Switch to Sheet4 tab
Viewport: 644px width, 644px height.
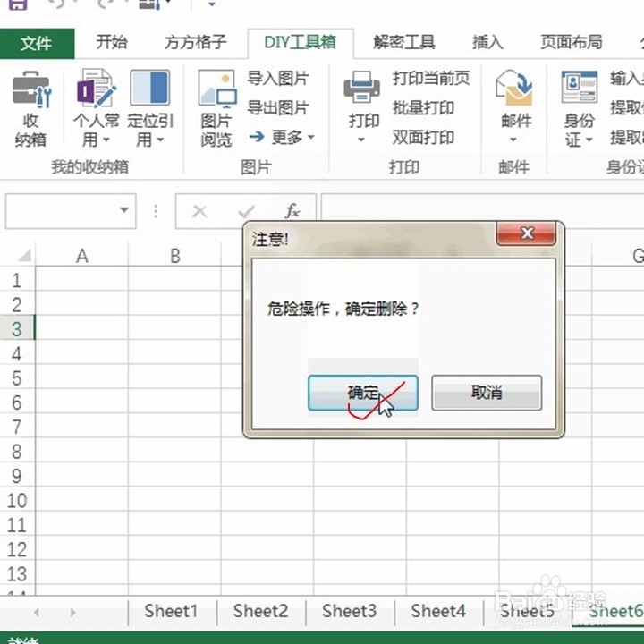pos(438,611)
